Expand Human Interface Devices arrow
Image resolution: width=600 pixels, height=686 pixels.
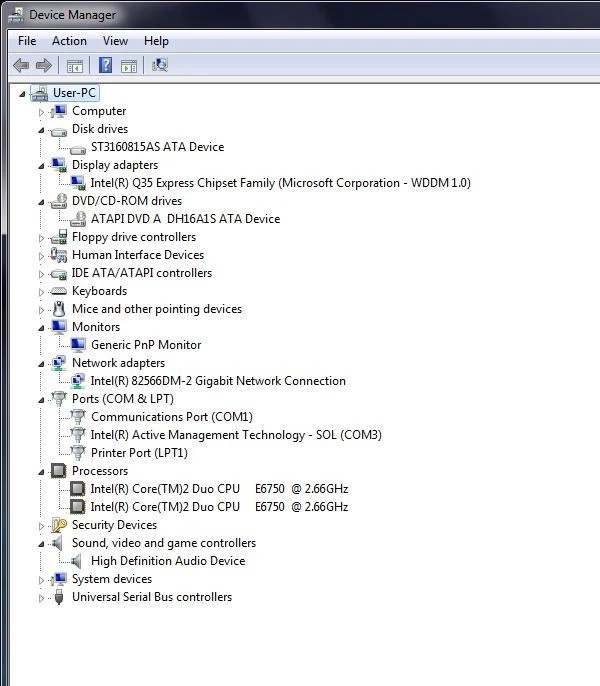click(41, 256)
